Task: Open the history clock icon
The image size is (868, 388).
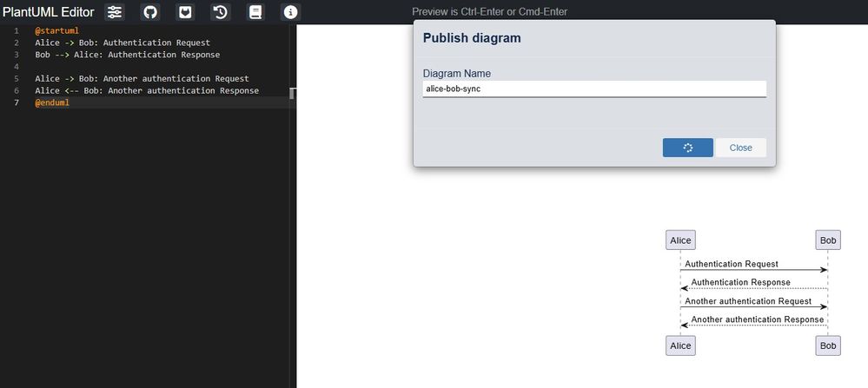Action: click(221, 12)
